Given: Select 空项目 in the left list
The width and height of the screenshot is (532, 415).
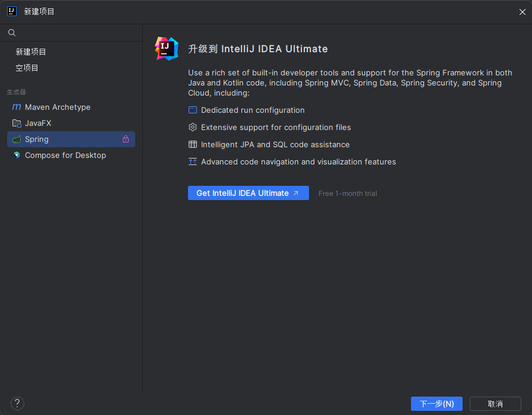Looking at the screenshot, I should (27, 68).
